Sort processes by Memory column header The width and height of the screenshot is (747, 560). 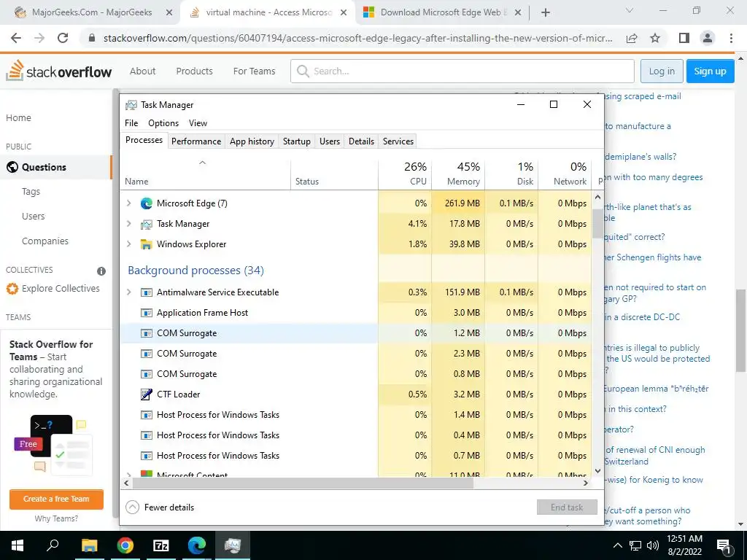(x=458, y=174)
